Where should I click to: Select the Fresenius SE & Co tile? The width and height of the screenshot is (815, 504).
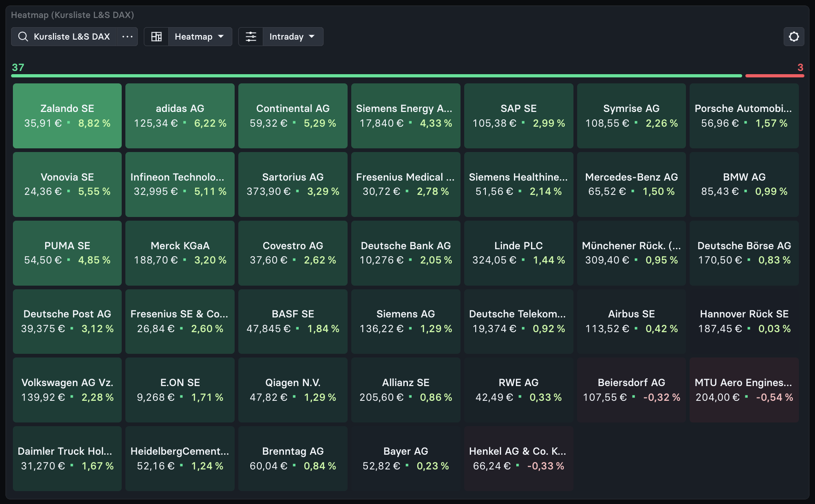click(x=180, y=321)
